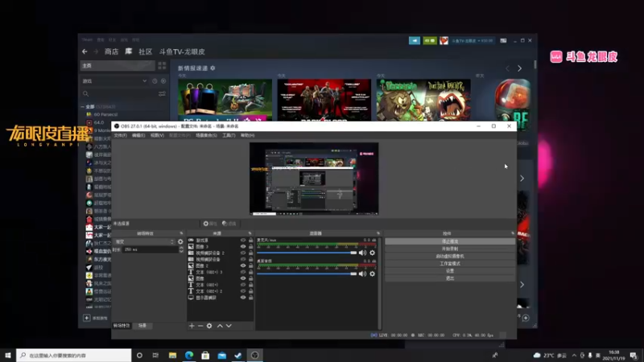Toggle visibility of the 图像 source
644x362 pixels.
(x=243, y=278)
